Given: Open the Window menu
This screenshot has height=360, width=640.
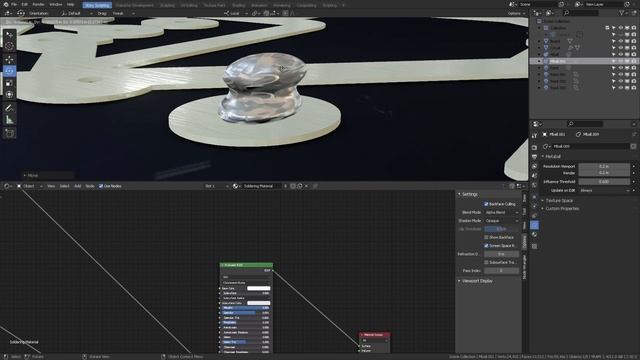Looking at the screenshot, I should (56, 4).
